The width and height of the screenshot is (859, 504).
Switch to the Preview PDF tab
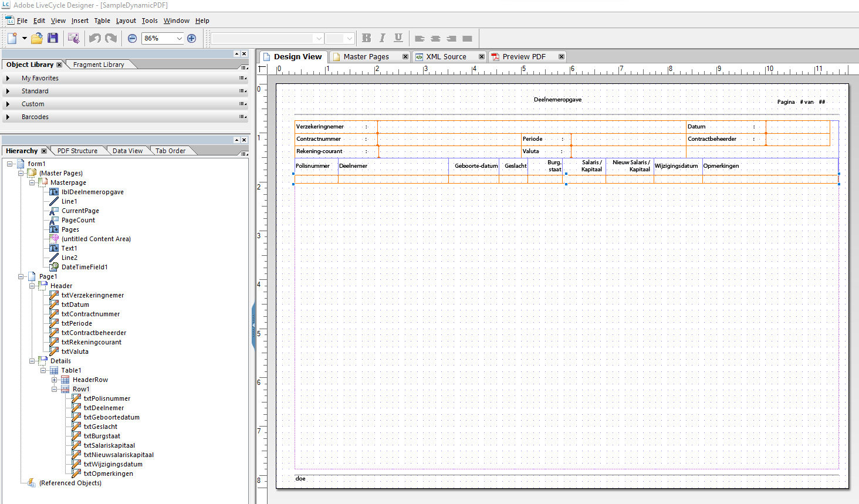[x=524, y=57]
